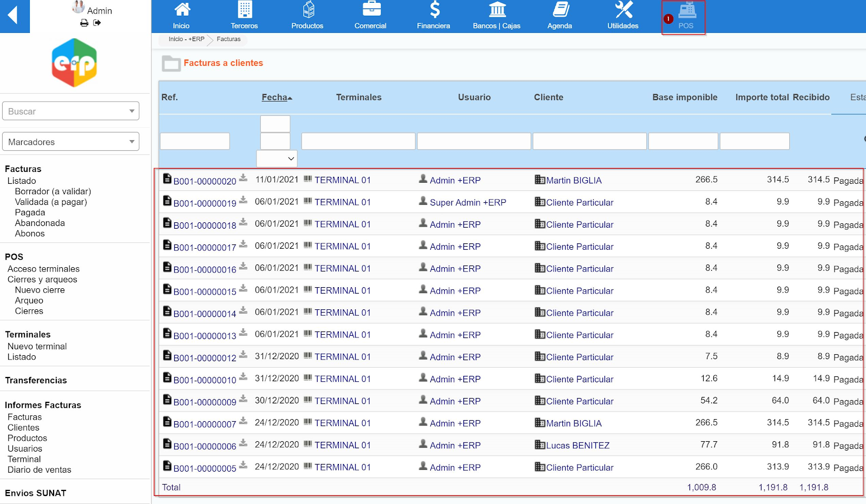
Task: Click the logout icon under Admin
Action: pyautogui.click(x=97, y=23)
